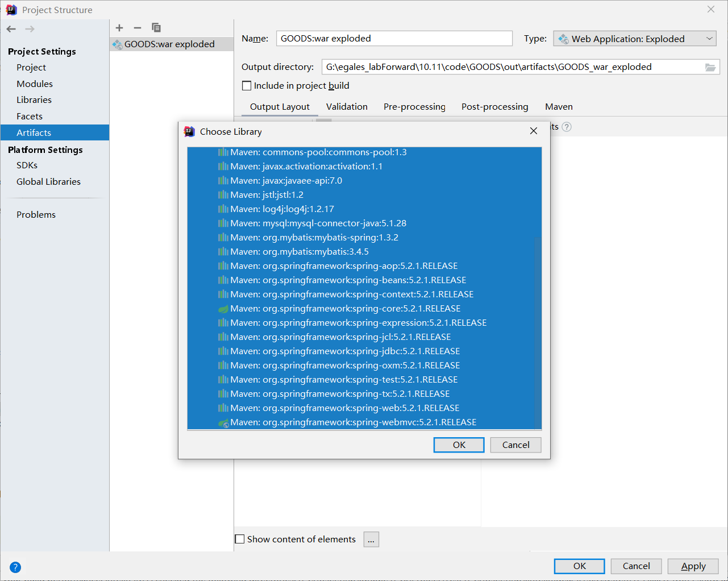Click help icon next to Available Elements
The image size is (728, 581).
(567, 127)
